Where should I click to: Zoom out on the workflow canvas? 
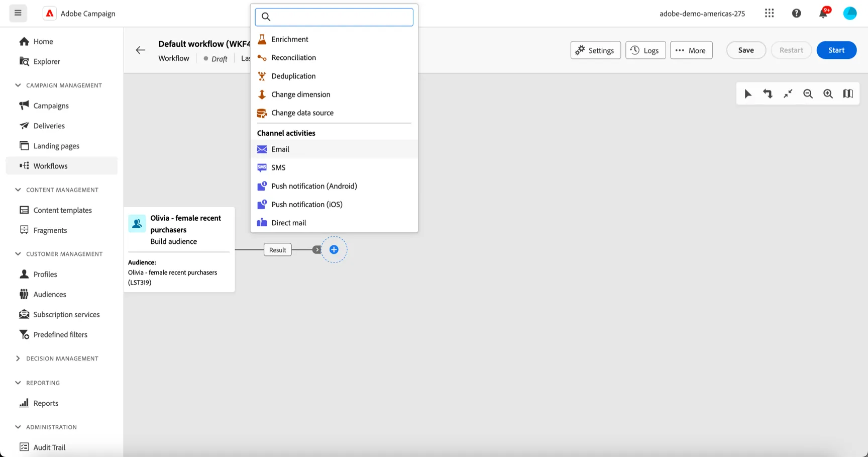(x=808, y=94)
